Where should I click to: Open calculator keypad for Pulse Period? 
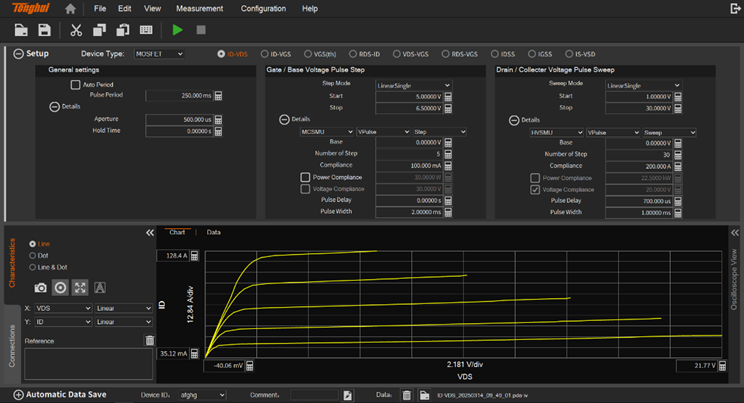218,96
